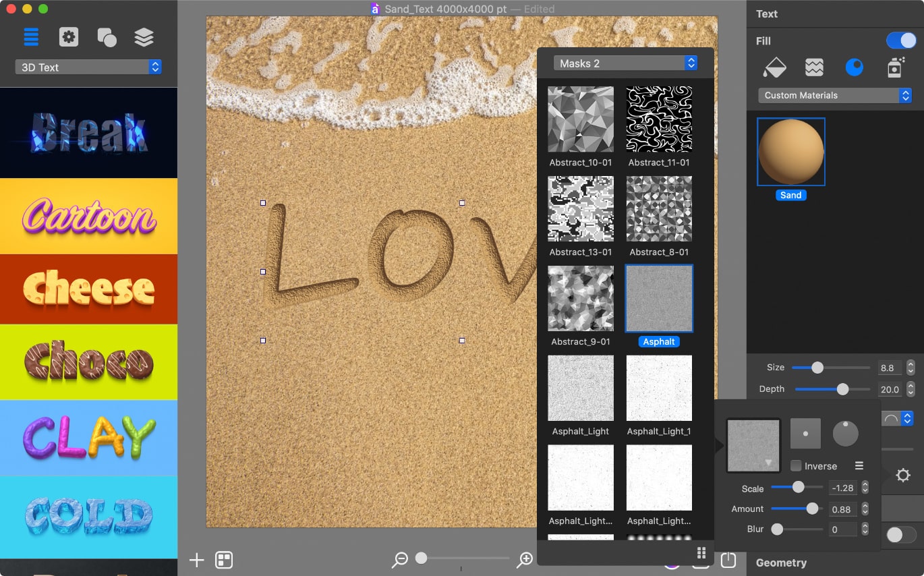Choose the texture fill option
The width and height of the screenshot is (924, 576).
813,67
